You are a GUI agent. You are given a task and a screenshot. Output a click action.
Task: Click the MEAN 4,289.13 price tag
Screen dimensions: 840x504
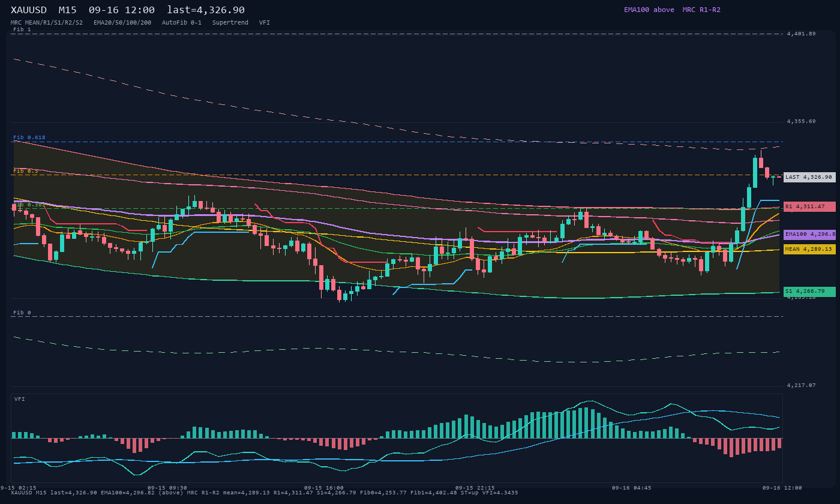tap(809, 249)
